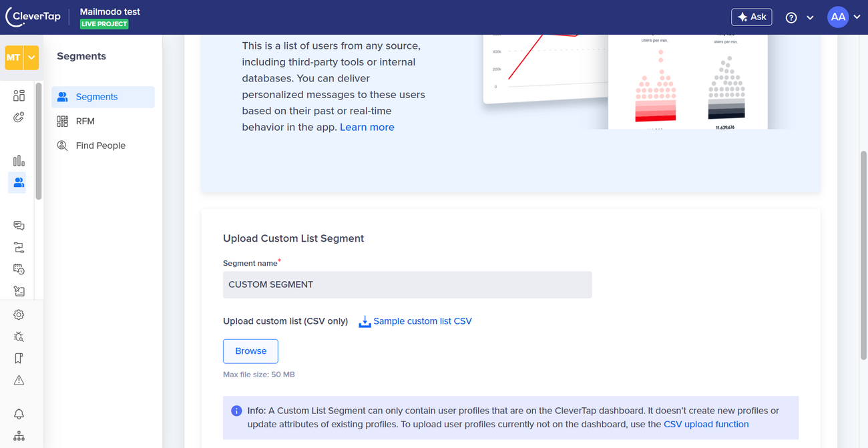This screenshot has width=868, height=448.
Task: Open Settings gear icon in sidebar
Action: pos(19,314)
